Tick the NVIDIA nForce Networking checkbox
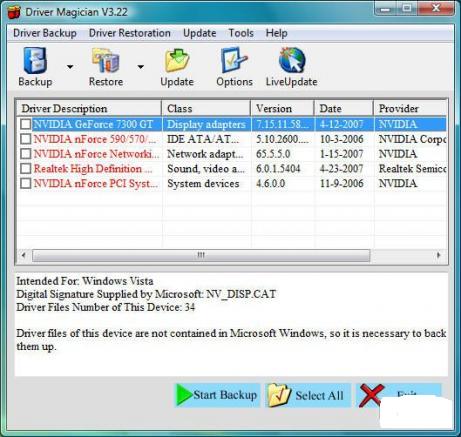The image size is (461, 437). 26,154
